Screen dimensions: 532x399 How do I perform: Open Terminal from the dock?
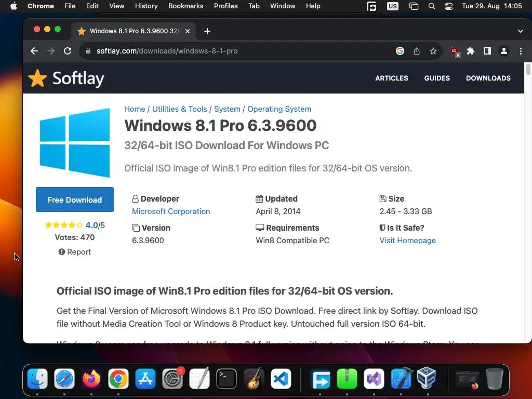point(227,379)
